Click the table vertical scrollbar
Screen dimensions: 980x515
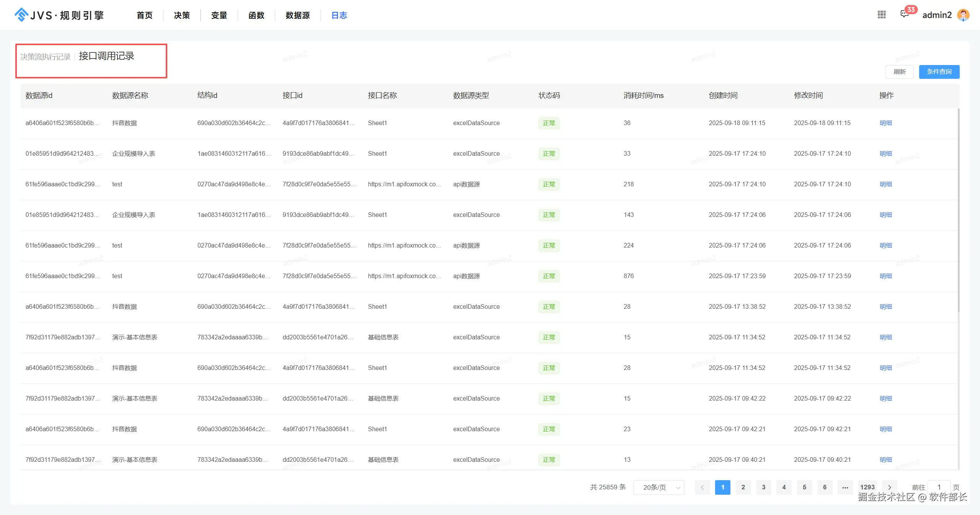959,210
